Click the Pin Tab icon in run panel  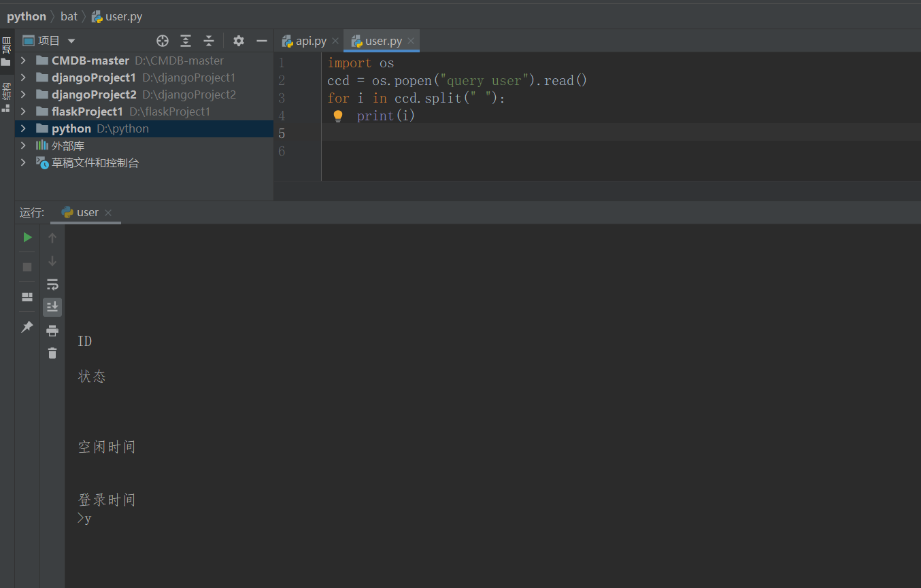27,327
